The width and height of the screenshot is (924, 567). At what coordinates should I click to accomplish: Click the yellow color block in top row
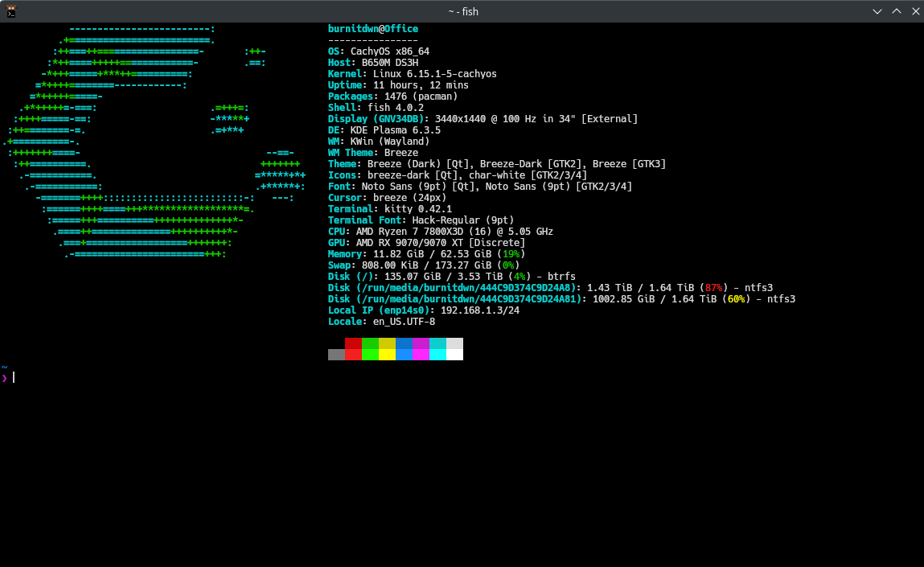[387, 343]
